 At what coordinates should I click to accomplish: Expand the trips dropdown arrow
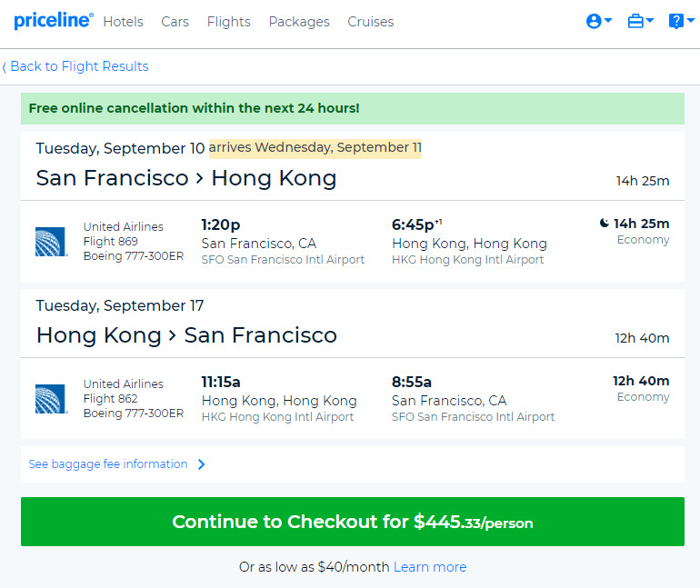pos(650,20)
